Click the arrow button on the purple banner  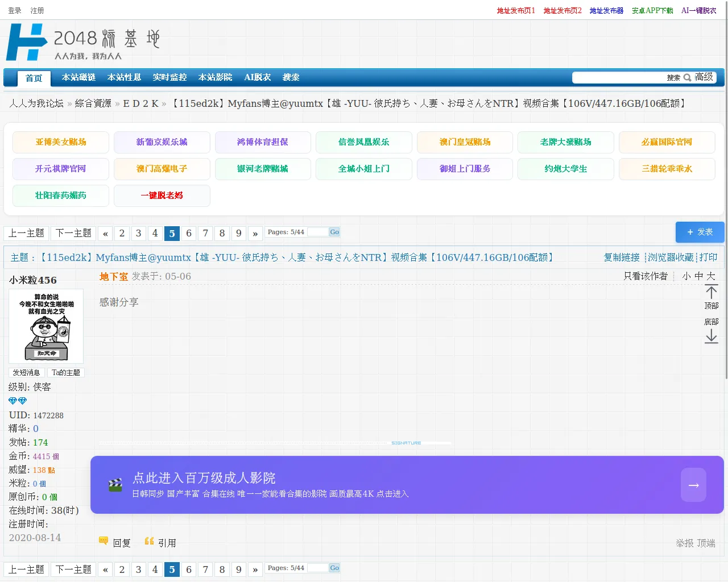(x=693, y=485)
